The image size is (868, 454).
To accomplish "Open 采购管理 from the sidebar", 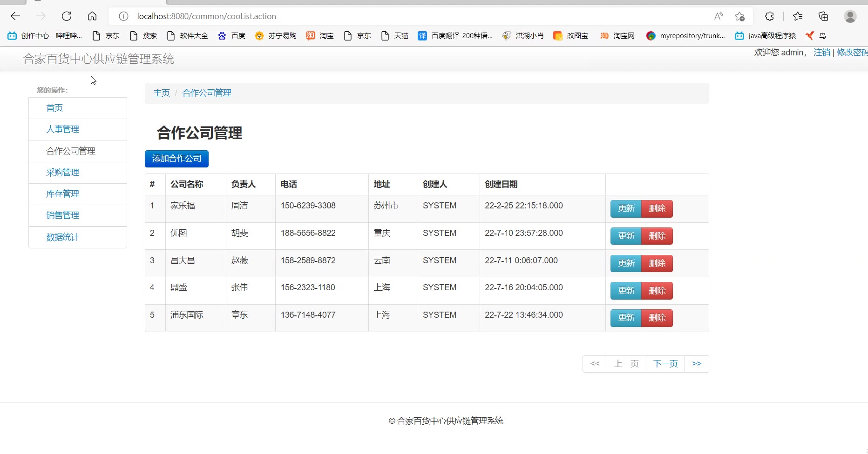I will point(62,173).
